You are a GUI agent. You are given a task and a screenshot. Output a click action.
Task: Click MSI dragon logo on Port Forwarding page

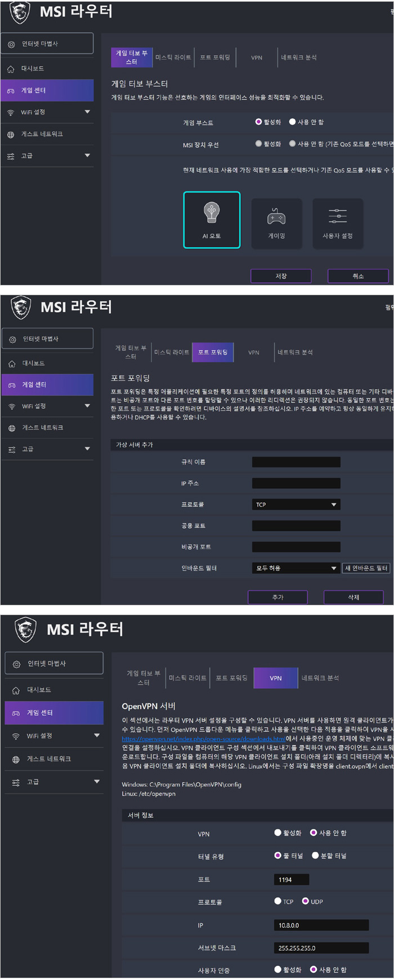pyautogui.click(x=20, y=308)
